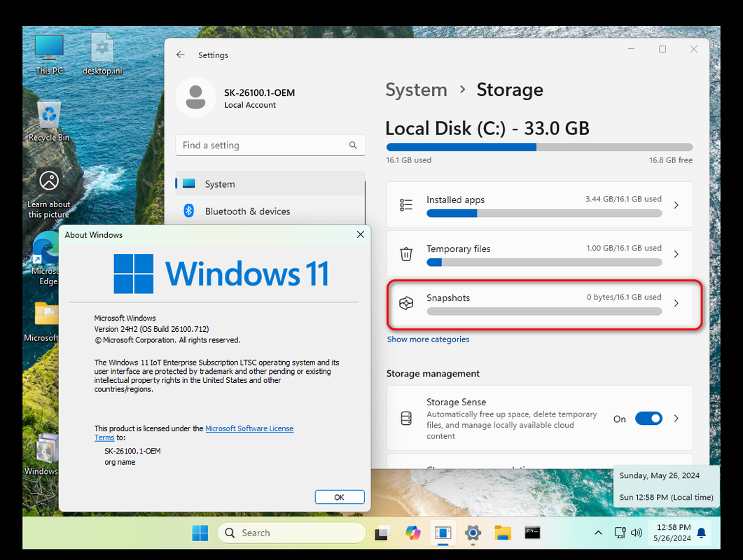
Task: Click the Storage Sense drive icon
Action: [x=406, y=419]
